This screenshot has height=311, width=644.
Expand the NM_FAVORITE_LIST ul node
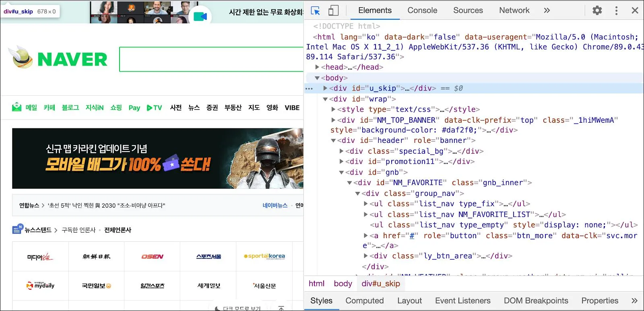365,214
